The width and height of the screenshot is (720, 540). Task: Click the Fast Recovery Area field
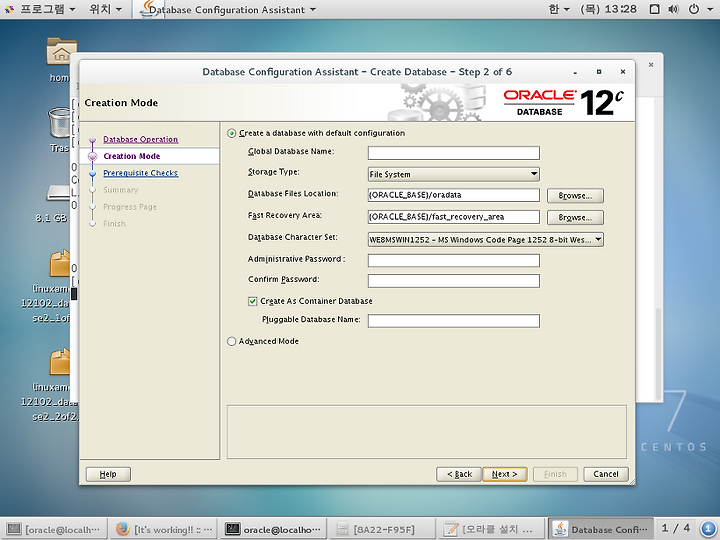454,217
